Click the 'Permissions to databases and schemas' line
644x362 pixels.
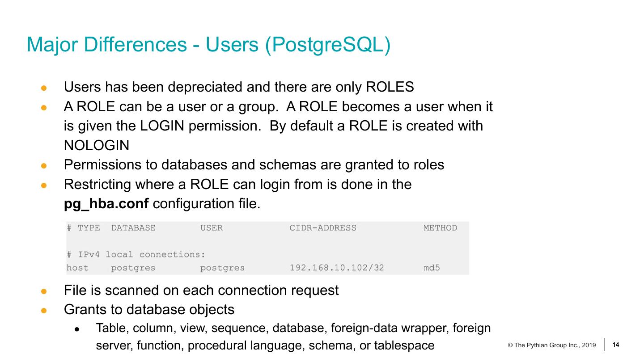(x=254, y=165)
